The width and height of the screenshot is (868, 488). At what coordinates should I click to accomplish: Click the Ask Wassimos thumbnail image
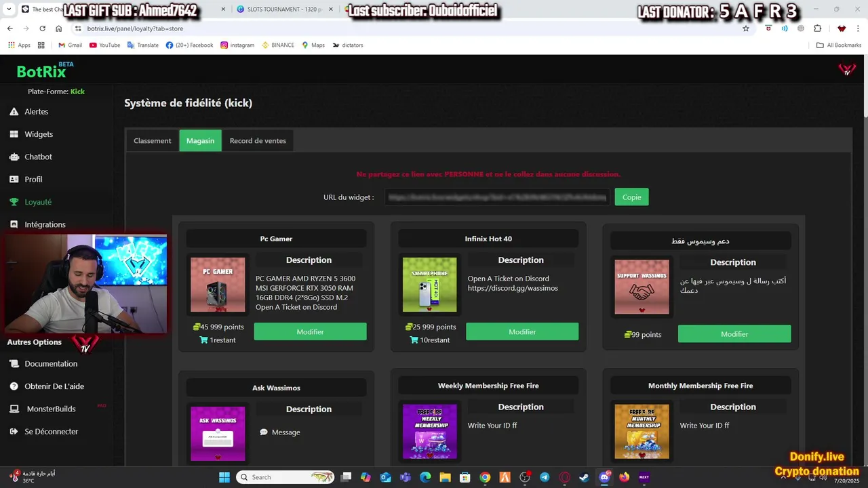(x=218, y=434)
